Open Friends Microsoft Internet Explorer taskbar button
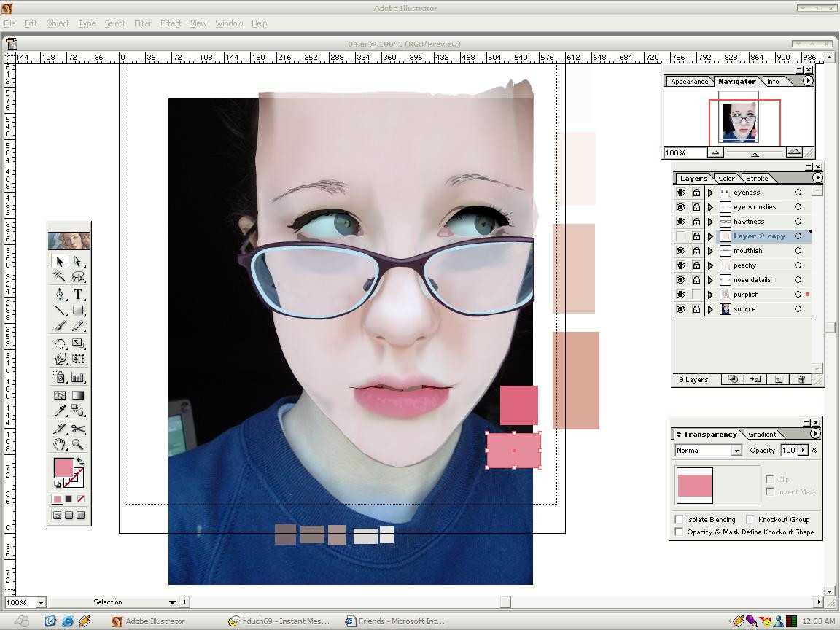840x630 pixels. (x=395, y=621)
